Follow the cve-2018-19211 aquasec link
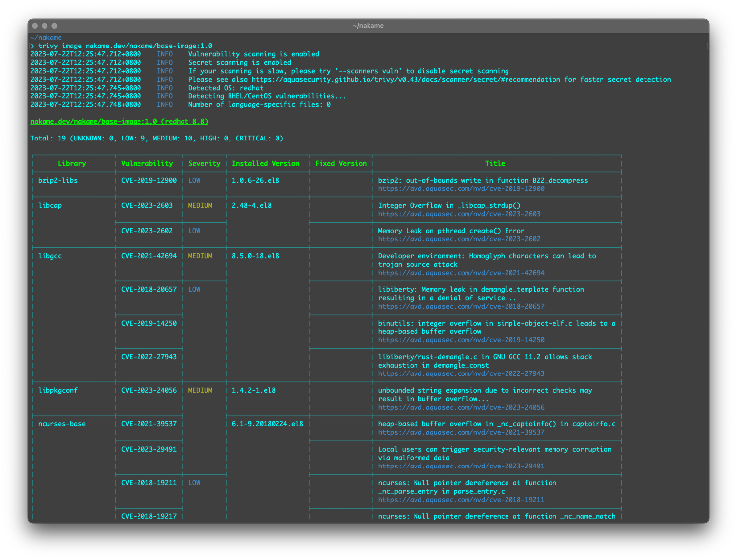Screen dimensions: 737x560 [x=461, y=500]
